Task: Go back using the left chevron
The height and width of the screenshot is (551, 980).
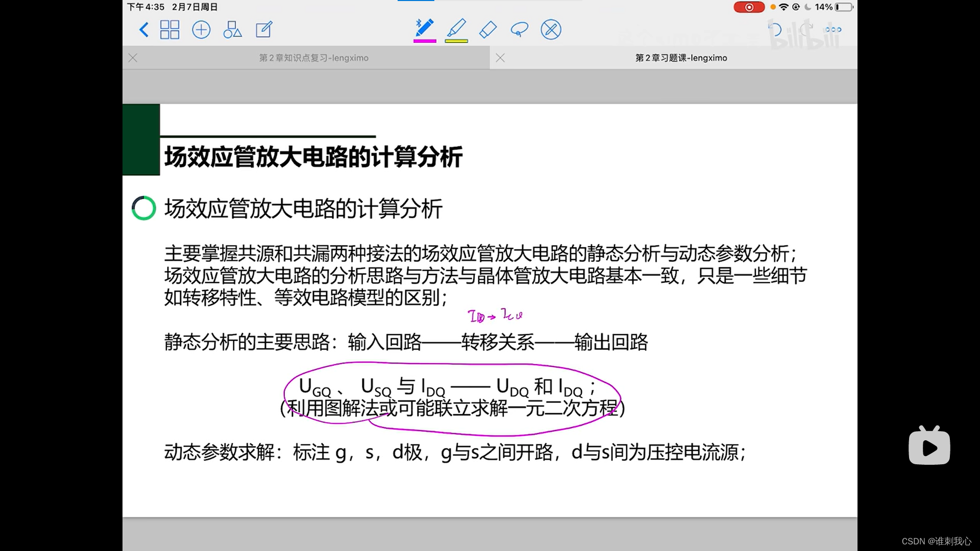Action: pyautogui.click(x=144, y=30)
